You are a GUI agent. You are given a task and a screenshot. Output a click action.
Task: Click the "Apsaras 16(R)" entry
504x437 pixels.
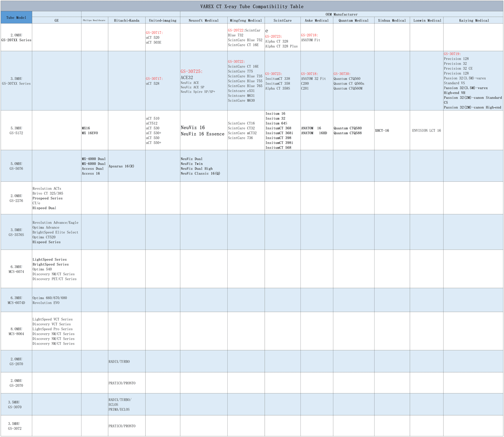[x=122, y=166]
